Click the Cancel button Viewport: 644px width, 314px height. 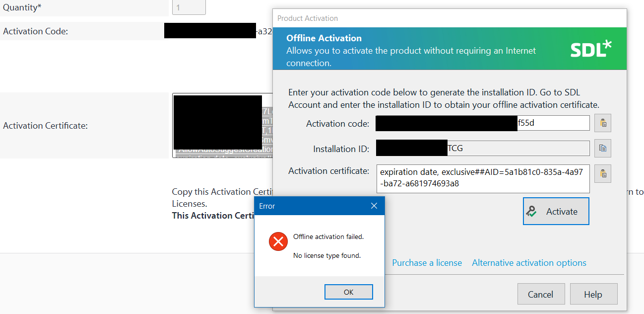[x=540, y=294]
